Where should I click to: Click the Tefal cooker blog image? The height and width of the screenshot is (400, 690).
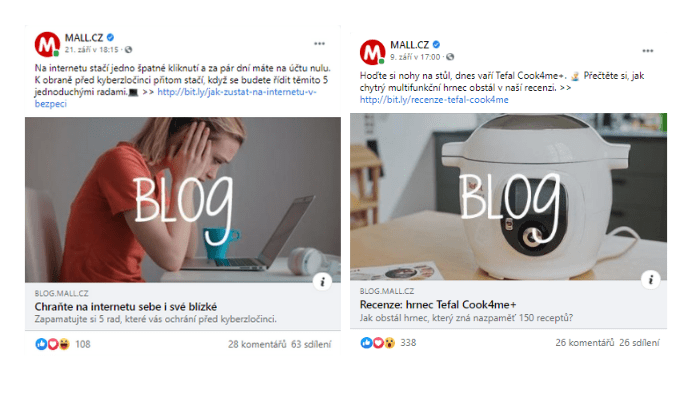[x=508, y=197]
